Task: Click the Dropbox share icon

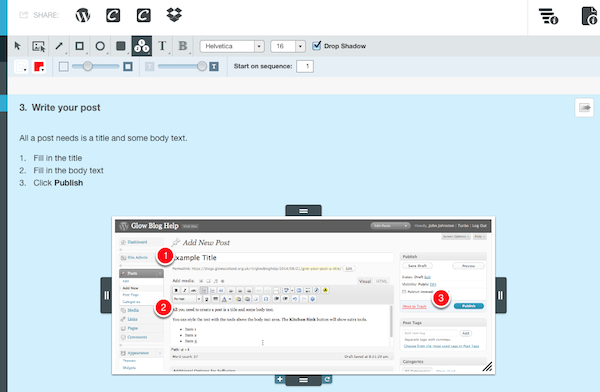Action: coord(174,15)
